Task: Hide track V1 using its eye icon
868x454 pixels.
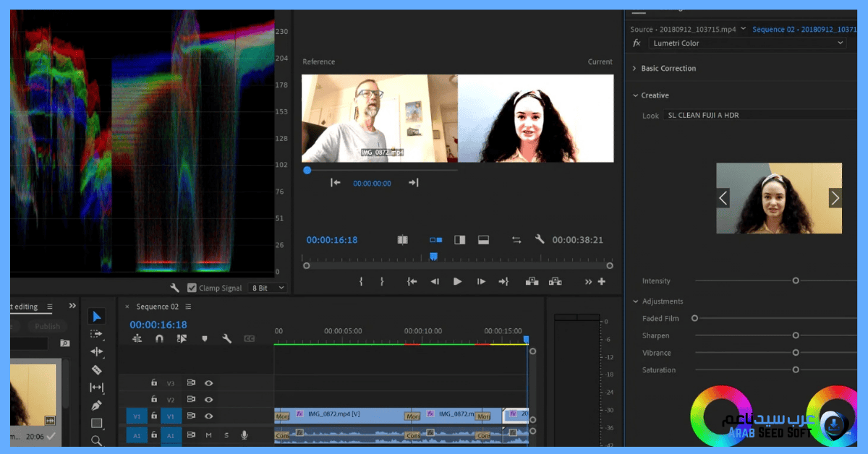Action: [208, 416]
